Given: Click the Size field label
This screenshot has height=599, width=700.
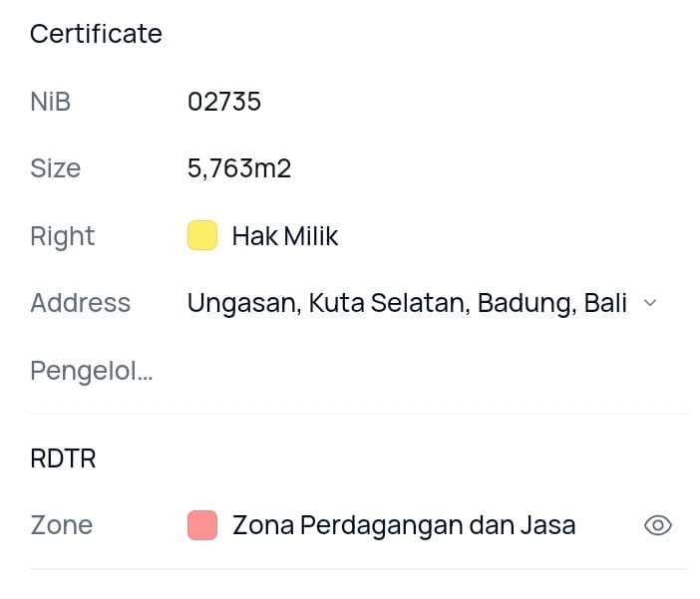Looking at the screenshot, I should tap(55, 168).
